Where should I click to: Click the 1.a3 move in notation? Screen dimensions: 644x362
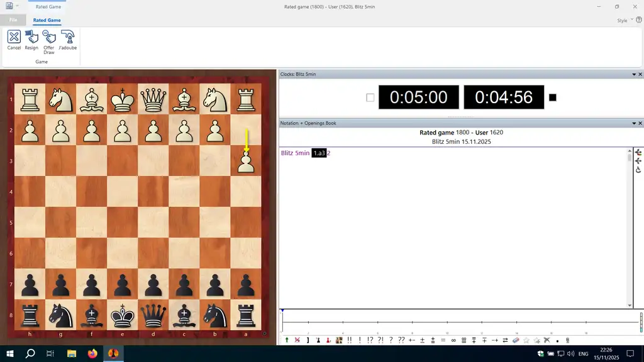coord(319,153)
